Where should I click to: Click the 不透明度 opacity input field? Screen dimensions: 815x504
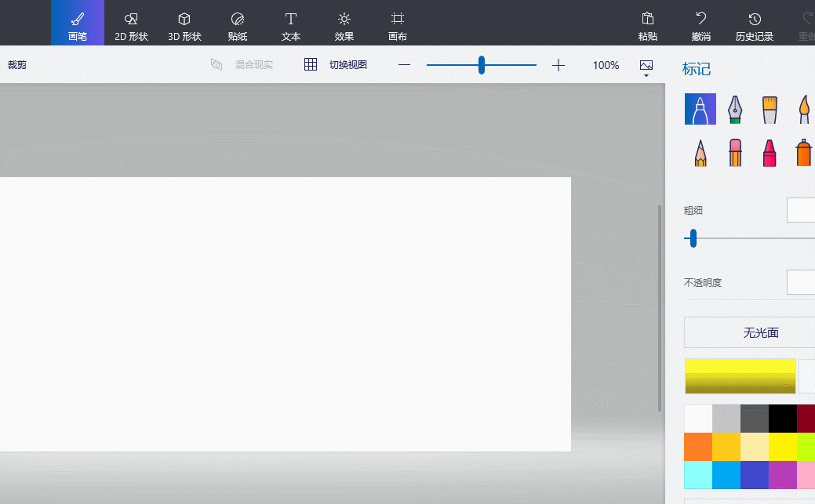point(800,282)
